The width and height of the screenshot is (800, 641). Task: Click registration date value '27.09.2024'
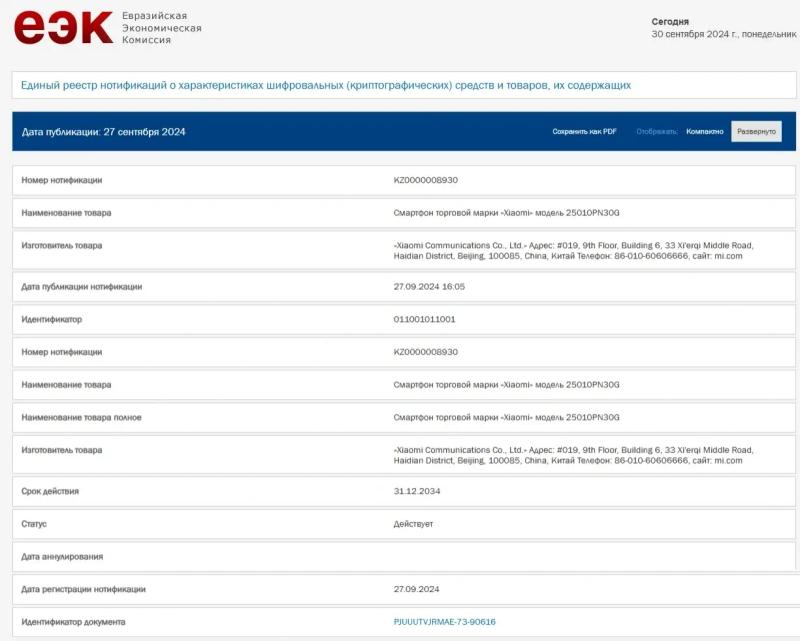pyautogui.click(x=416, y=589)
